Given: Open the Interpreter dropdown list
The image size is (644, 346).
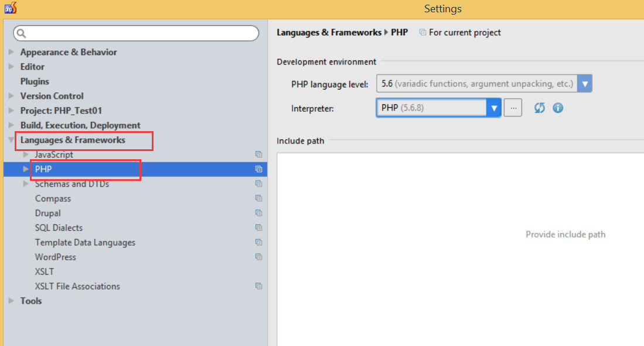Looking at the screenshot, I should click(494, 108).
